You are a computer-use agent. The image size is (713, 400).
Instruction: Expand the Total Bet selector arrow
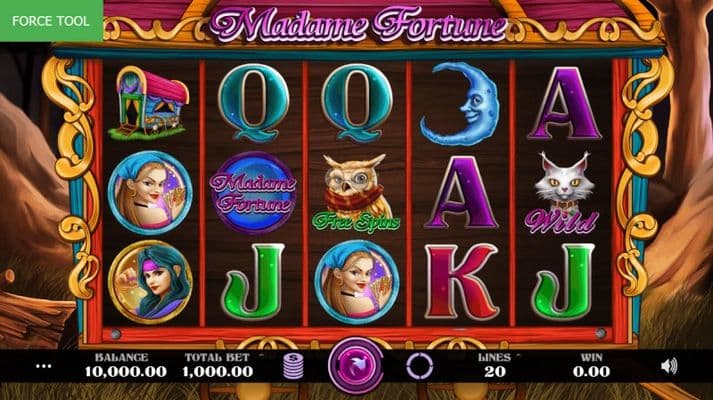pos(261,356)
